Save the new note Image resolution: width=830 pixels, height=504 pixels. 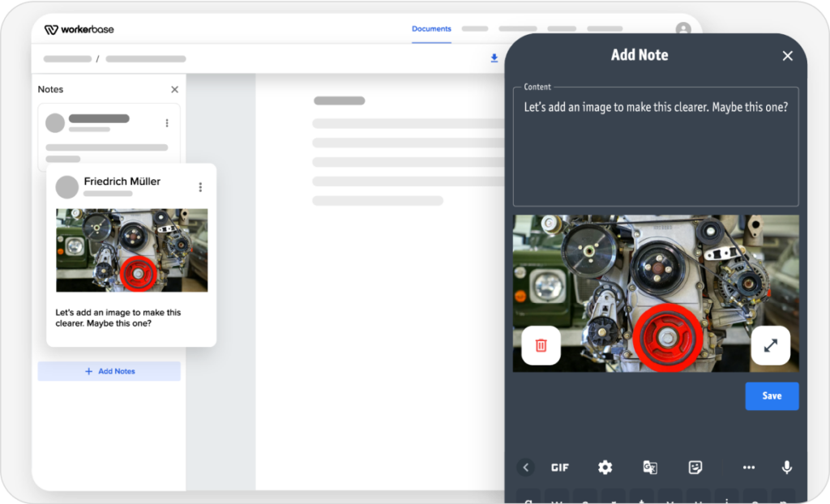click(772, 395)
